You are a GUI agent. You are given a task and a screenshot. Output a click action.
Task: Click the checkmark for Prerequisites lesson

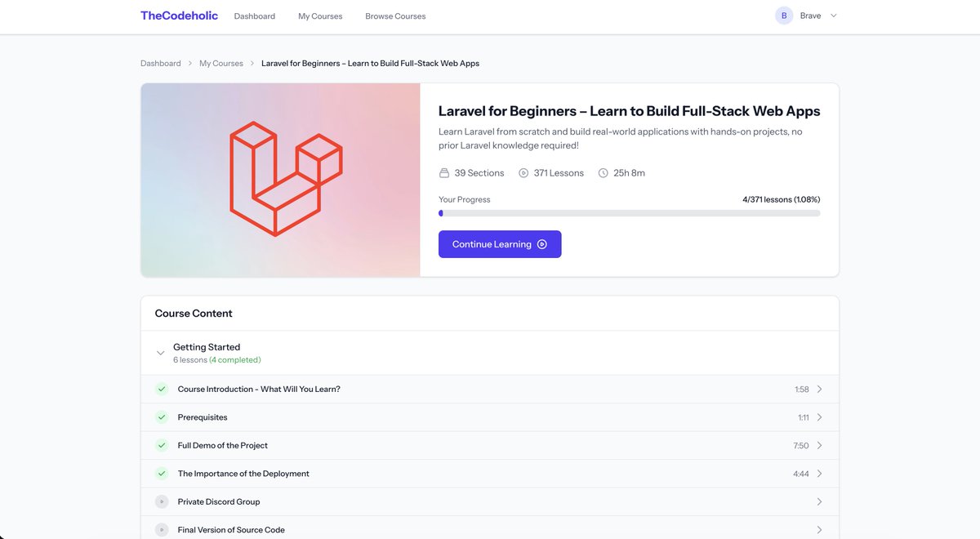pos(162,417)
